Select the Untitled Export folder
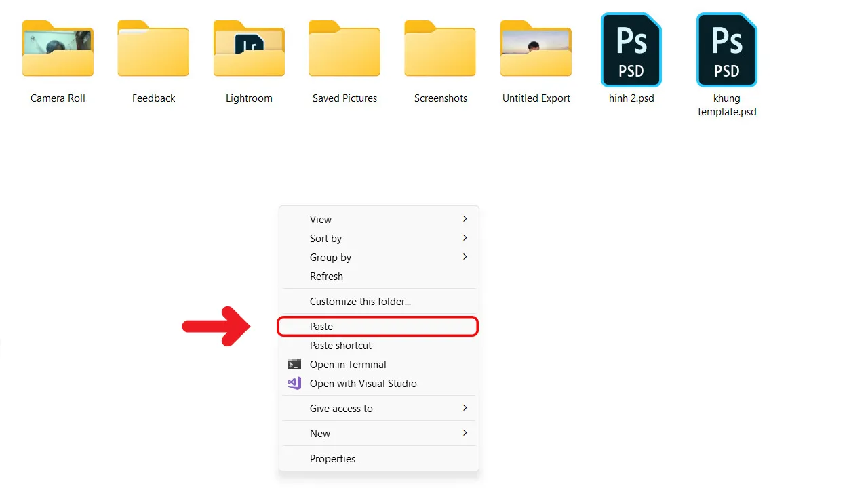Image resolution: width=868 pixels, height=488 pixels. 536,49
